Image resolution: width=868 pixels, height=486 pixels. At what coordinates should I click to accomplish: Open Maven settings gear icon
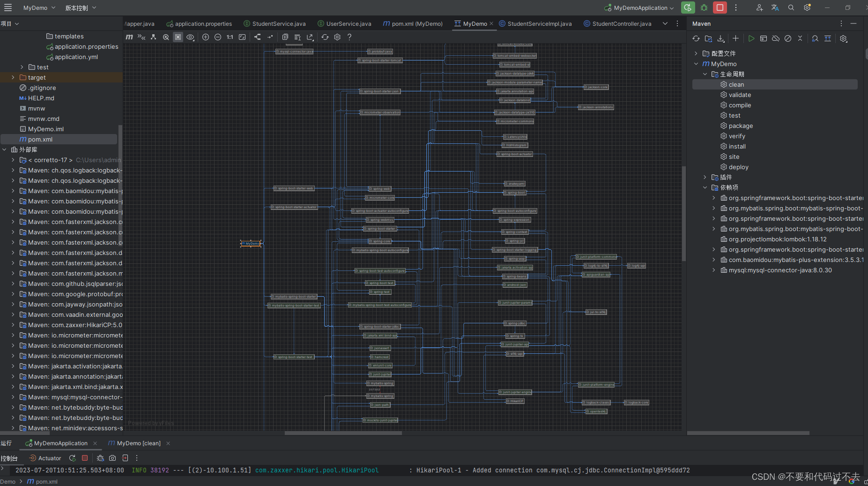[844, 39]
